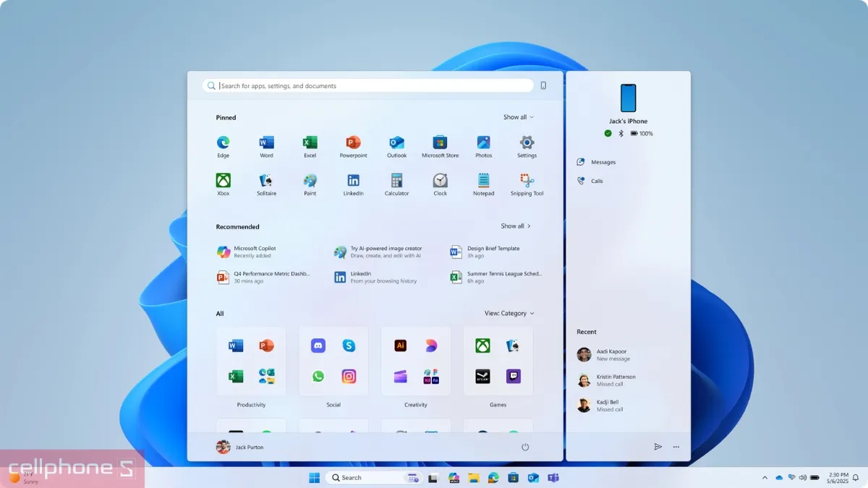868x488 pixels.
Task: Open Messages in the phone panel
Action: tap(597, 162)
